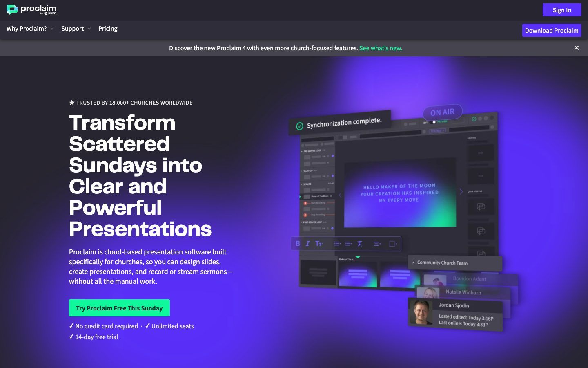Follow the "See what's new." link

tap(381, 48)
